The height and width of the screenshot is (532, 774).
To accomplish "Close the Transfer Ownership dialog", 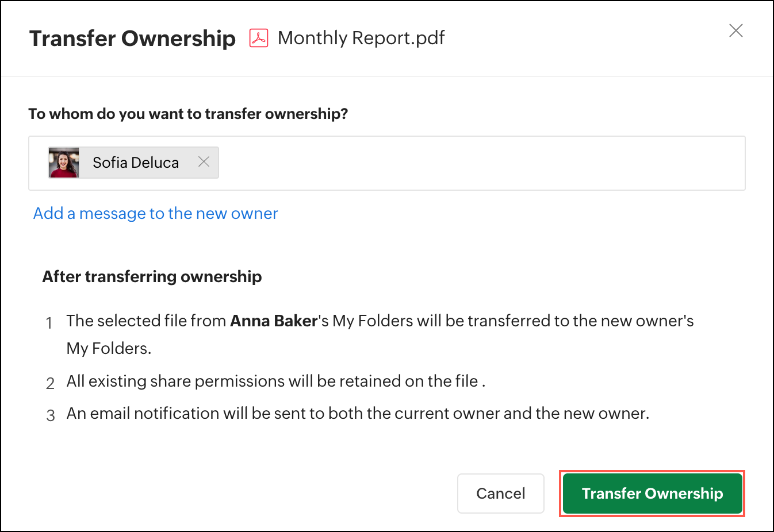I will pyautogui.click(x=735, y=30).
